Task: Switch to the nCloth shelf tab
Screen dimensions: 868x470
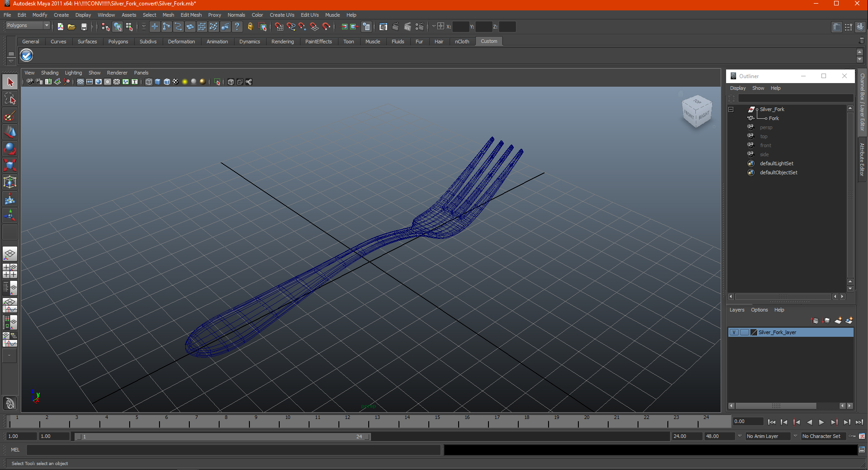Action: [x=462, y=42]
